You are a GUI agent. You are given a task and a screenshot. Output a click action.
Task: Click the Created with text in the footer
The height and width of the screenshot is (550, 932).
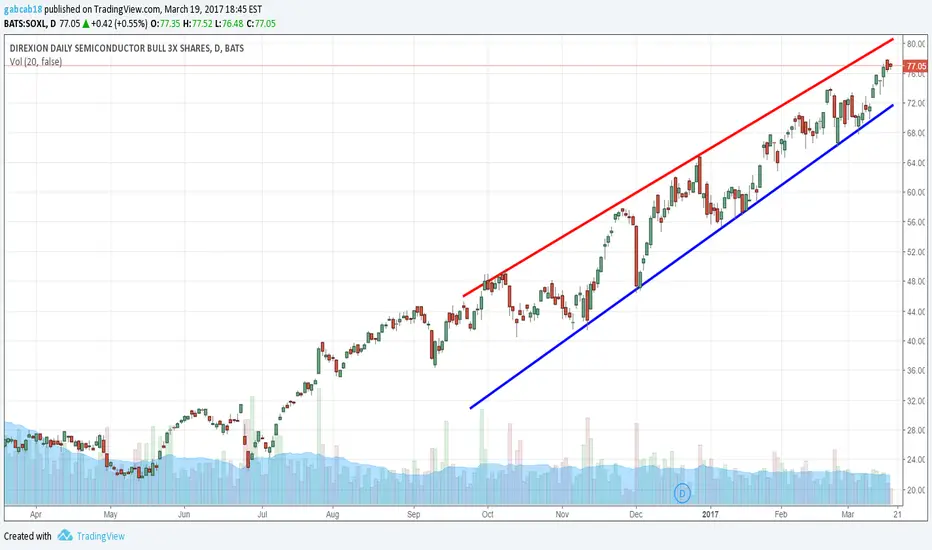click(27, 536)
